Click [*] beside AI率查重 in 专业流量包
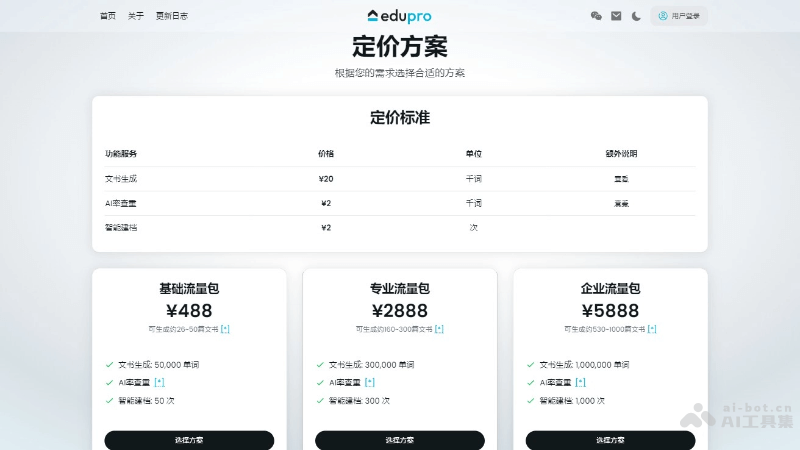The height and width of the screenshot is (450, 800). (x=370, y=382)
